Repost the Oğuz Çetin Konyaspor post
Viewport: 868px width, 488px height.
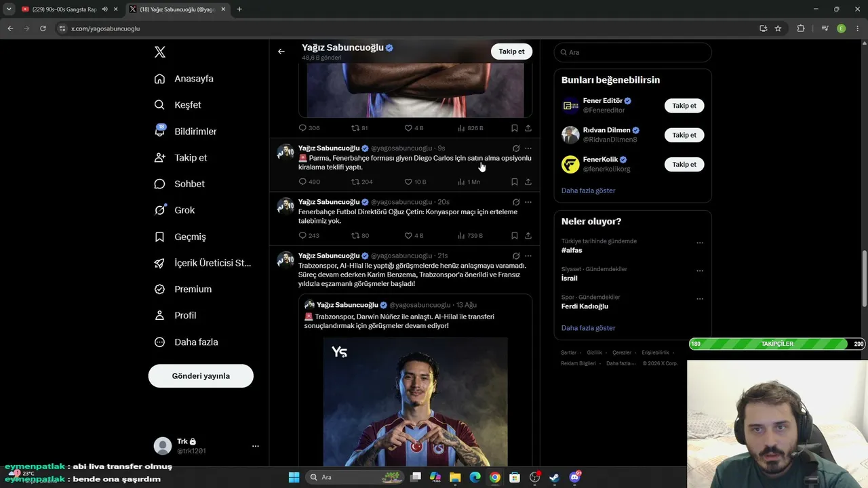pyautogui.click(x=360, y=236)
